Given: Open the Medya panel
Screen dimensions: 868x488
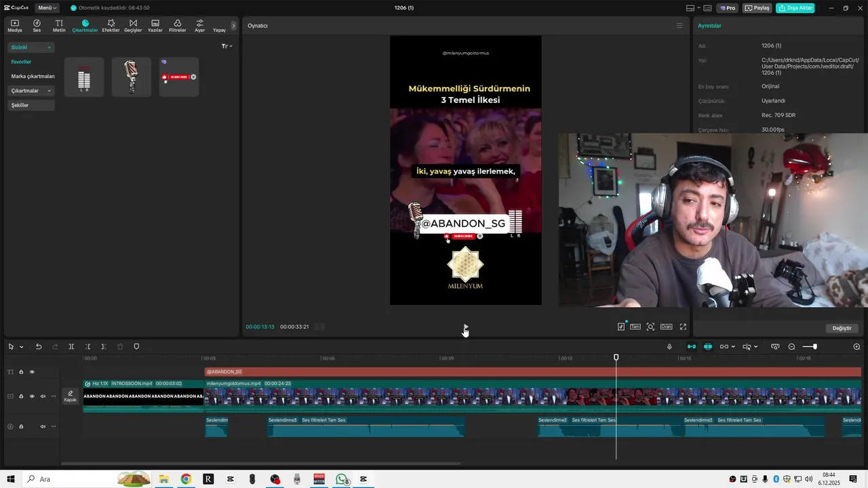Looking at the screenshot, I should click(15, 26).
